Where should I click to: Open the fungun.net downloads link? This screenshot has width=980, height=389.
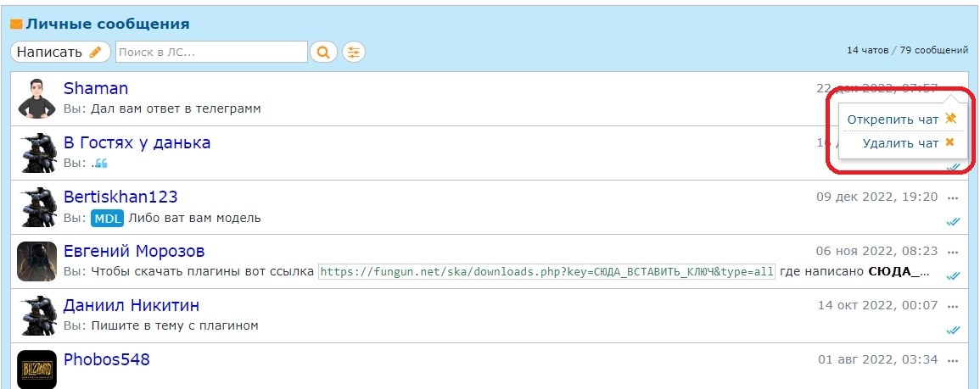[546, 272]
